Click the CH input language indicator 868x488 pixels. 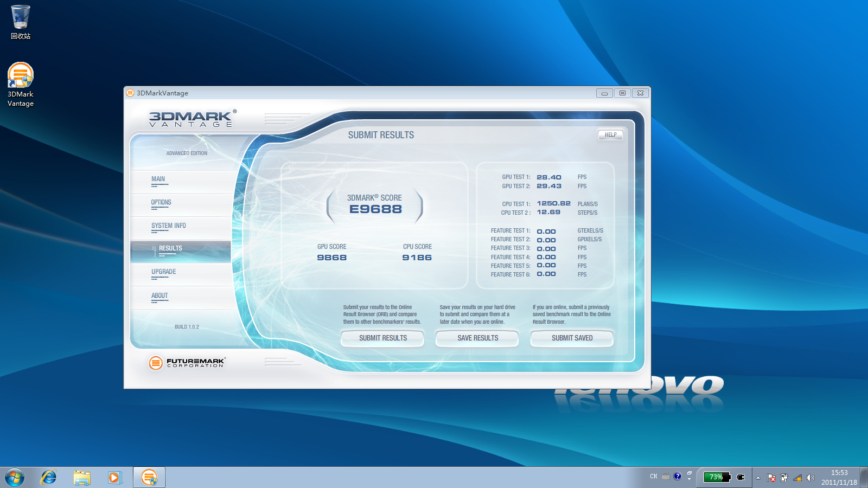click(653, 477)
